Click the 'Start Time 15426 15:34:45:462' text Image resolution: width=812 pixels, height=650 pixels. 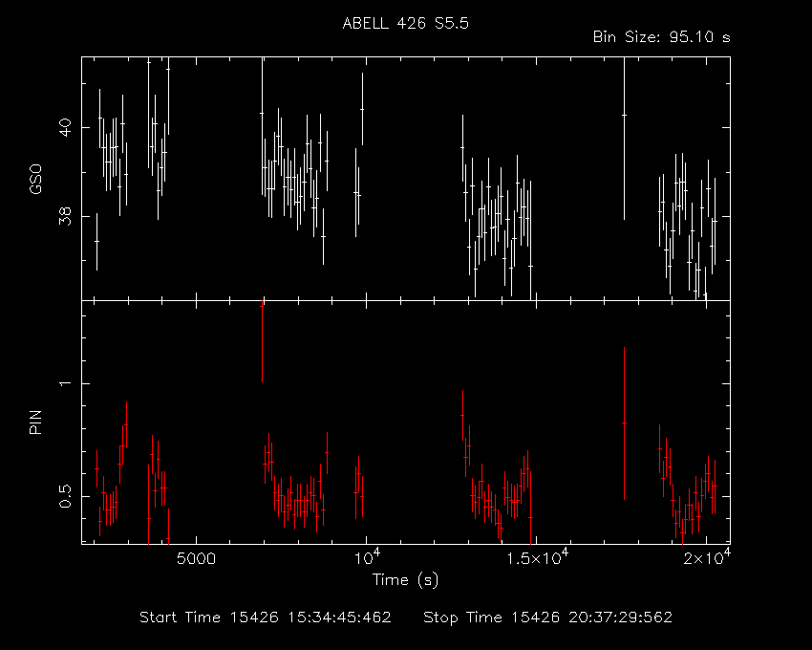click(x=266, y=617)
